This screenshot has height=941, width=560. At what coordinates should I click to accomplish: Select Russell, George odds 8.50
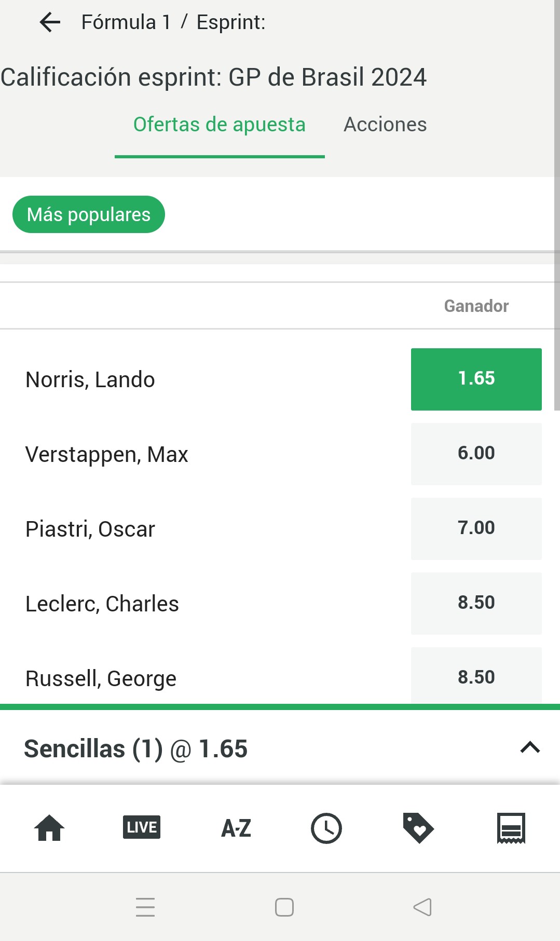click(x=476, y=676)
